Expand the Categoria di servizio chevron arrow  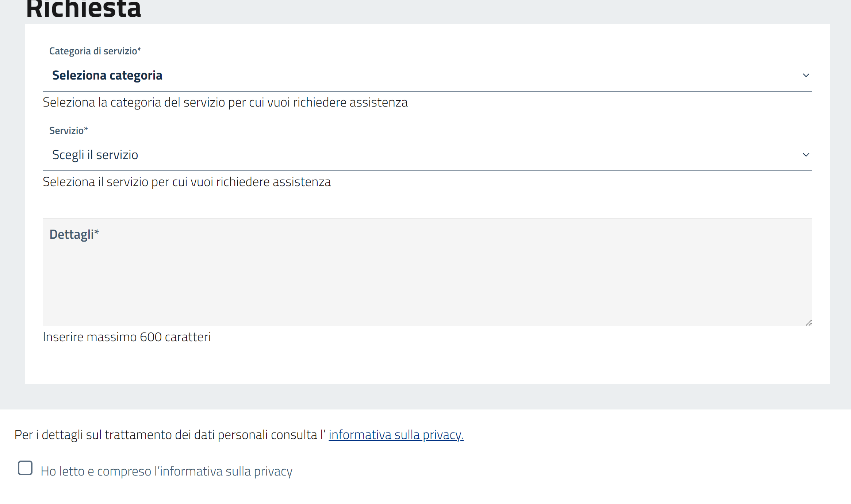pyautogui.click(x=806, y=76)
